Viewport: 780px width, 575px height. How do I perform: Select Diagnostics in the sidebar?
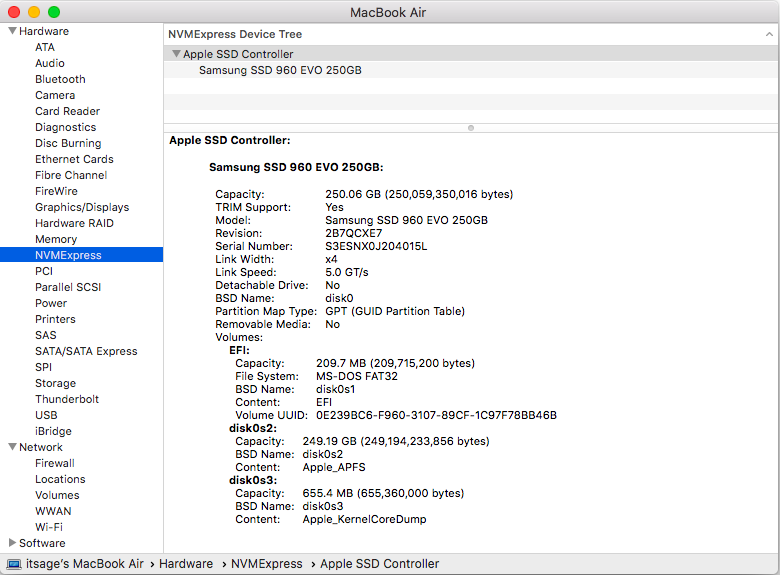click(x=65, y=127)
